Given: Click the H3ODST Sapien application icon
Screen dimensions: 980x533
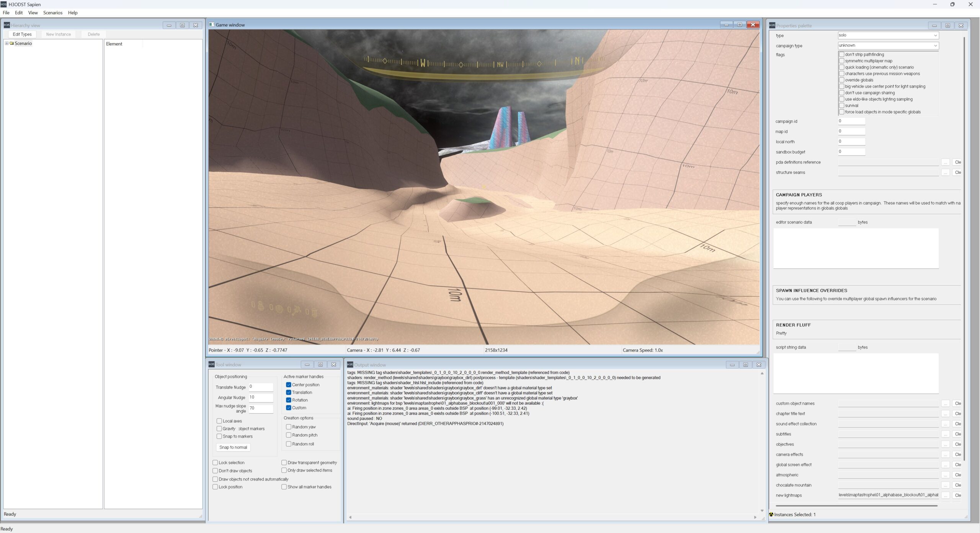Looking at the screenshot, I should pos(3,4).
